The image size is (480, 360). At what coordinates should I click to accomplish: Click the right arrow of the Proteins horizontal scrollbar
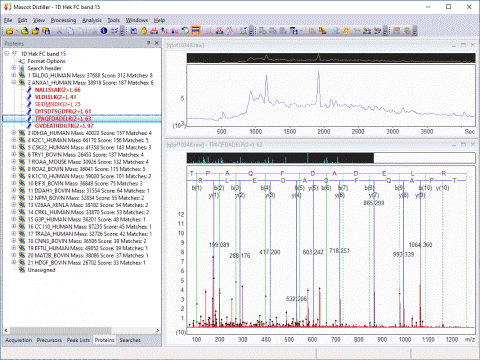pos(158,330)
